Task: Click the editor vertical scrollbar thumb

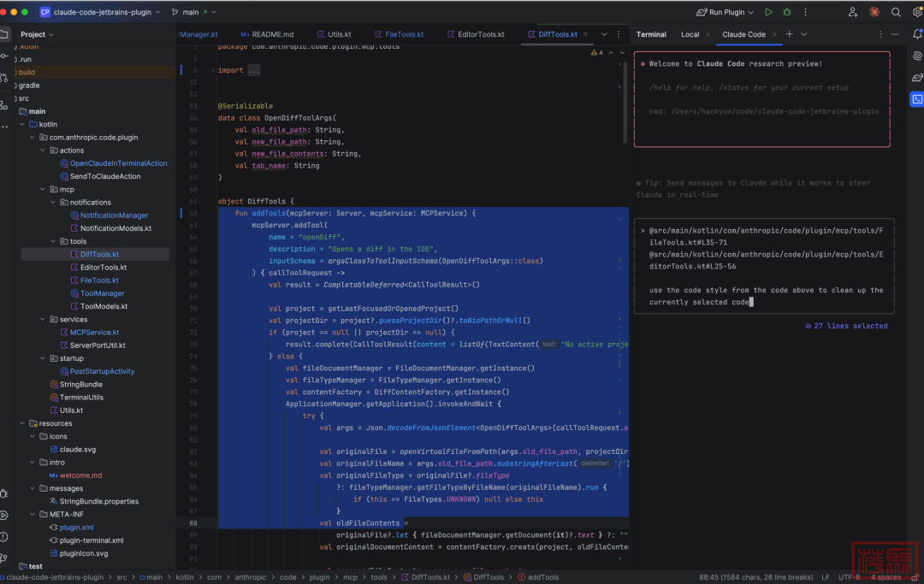Action: click(x=625, y=101)
